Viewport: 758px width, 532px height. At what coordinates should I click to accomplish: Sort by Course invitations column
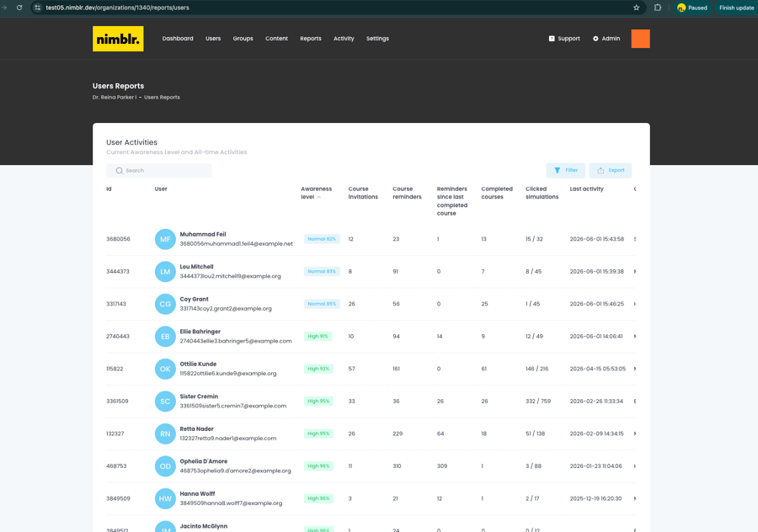click(363, 193)
